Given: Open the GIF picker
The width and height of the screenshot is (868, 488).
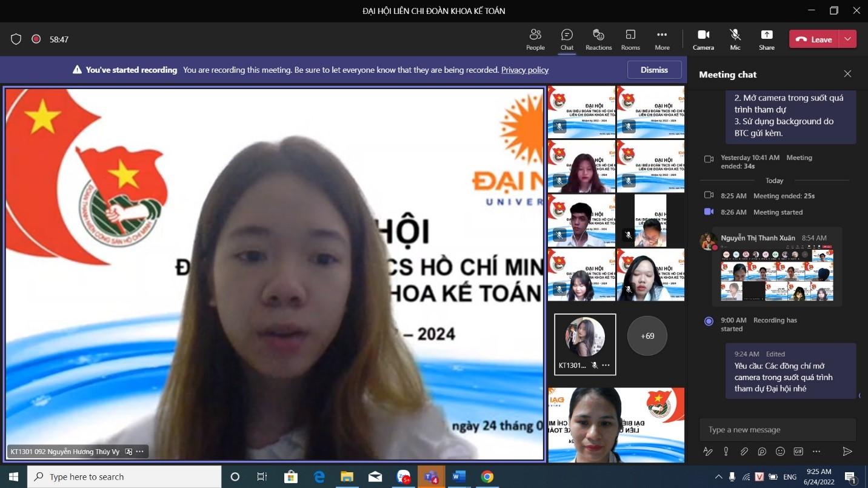Looking at the screenshot, I should point(798,452).
